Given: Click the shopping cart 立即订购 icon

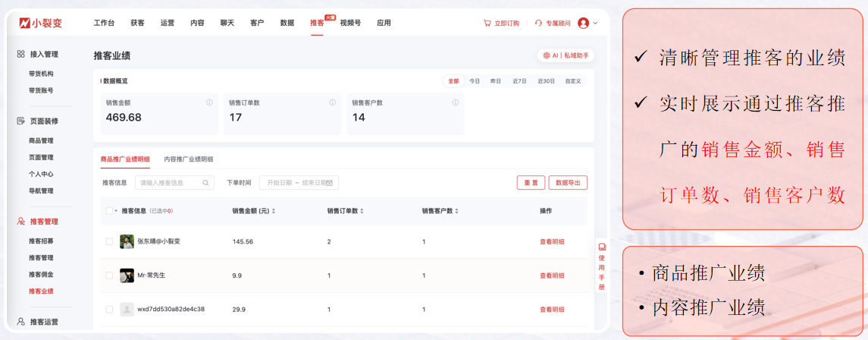Looking at the screenshot, I should 487,24.
